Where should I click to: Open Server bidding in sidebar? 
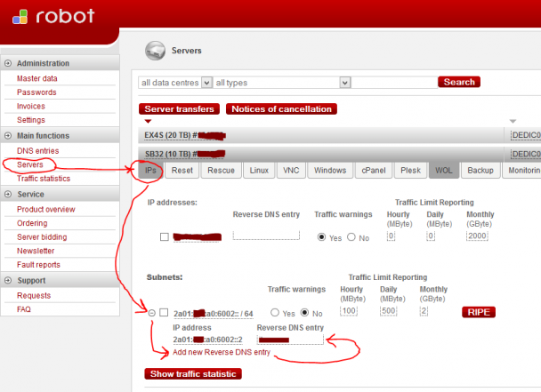(x=42, y=236)
